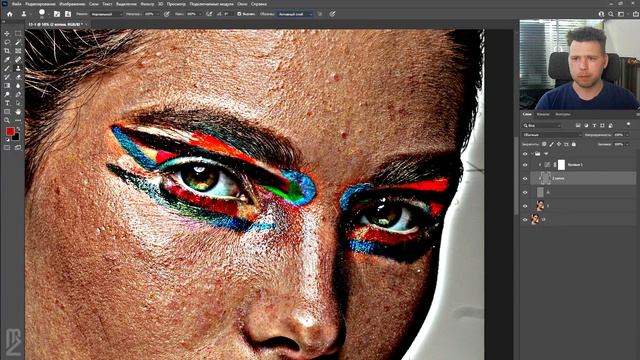
Task: Select the Eraser tool
Action: (x=18, y=77)
